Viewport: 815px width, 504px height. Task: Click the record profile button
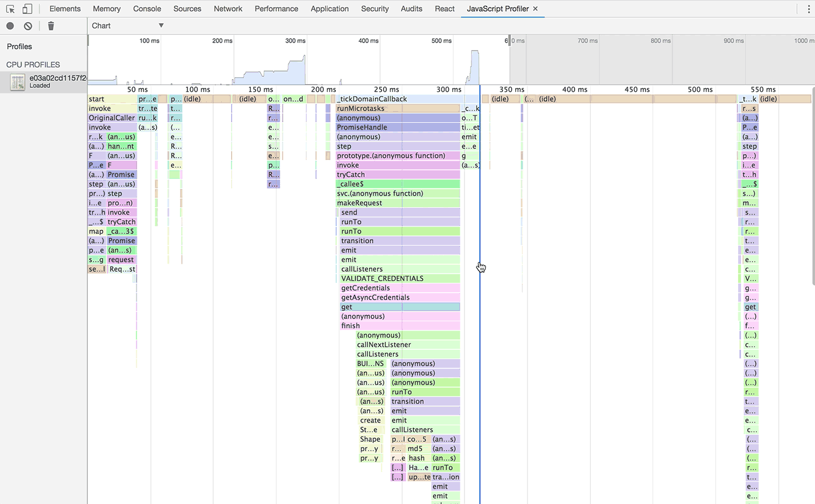click(x=9, y=26)
